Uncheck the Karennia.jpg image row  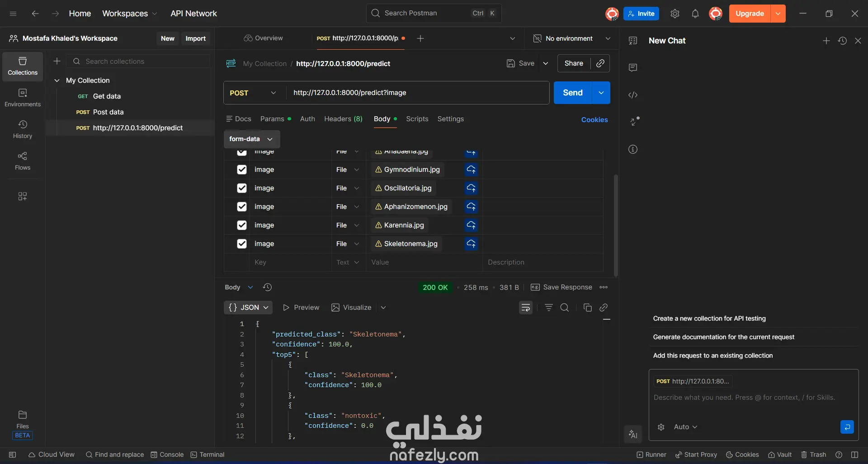point(242,225)
